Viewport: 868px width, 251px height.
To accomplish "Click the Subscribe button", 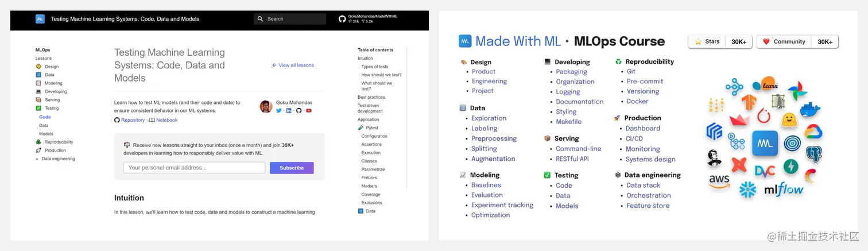I will (x=292, y=168).
